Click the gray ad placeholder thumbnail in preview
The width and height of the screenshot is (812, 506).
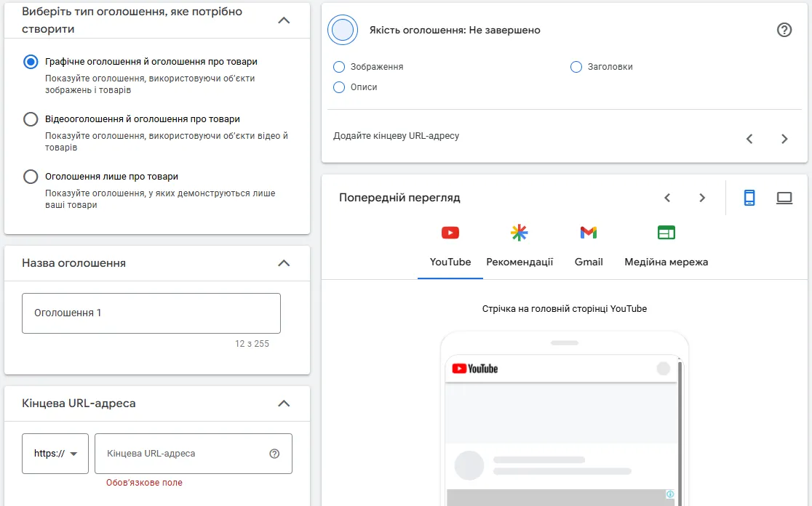point(562,497)
